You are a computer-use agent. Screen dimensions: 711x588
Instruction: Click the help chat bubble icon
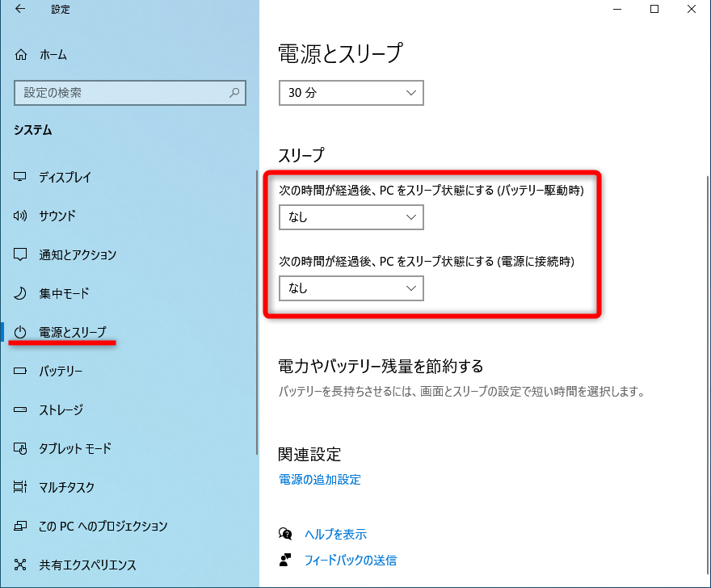[x=285, y=534]
